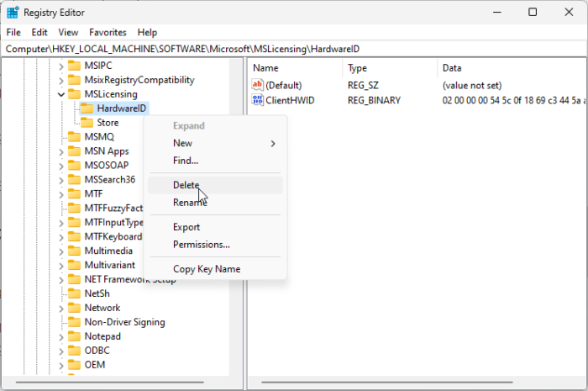Select Copy Key Name menu entry
The height and width of the screenshot is (391, 588).
tap(215, 269)
